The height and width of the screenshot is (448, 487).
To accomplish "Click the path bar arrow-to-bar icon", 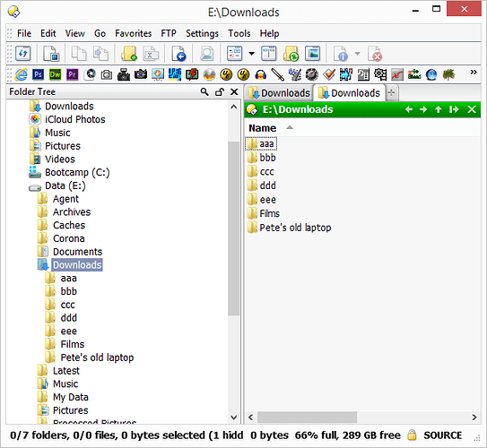I will point(454,109).
